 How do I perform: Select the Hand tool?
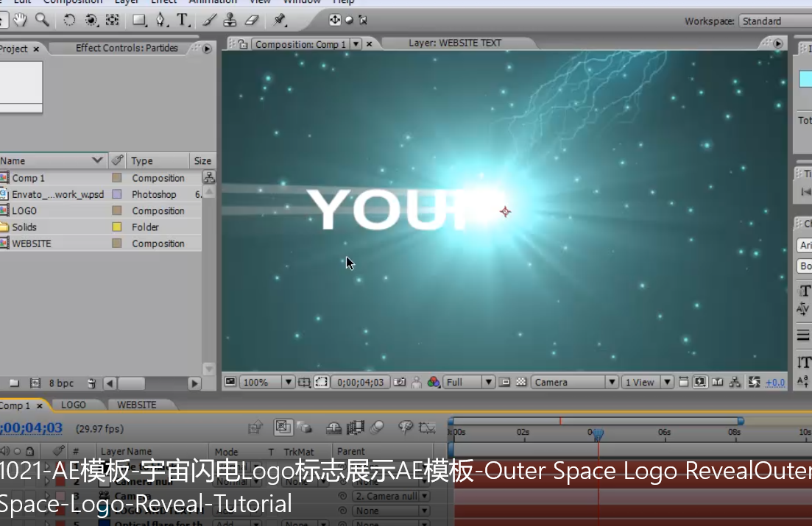(x=20, y=20)
